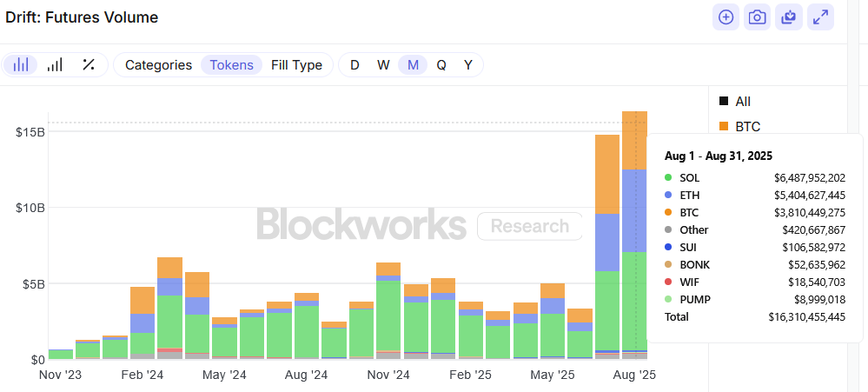Screen dimensions: 868x392
Task: Click the Total value $16,310,455,445
Action: pos(807,316)
